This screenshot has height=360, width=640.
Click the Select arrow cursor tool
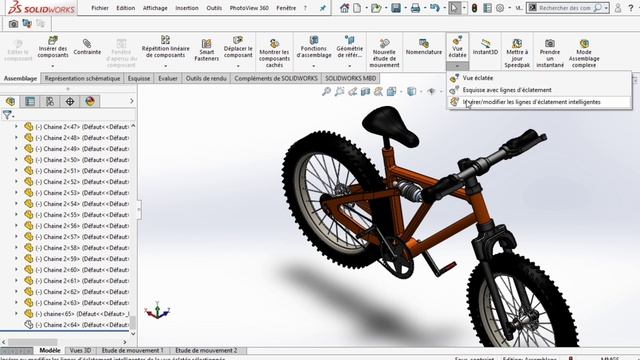point(454,8)
